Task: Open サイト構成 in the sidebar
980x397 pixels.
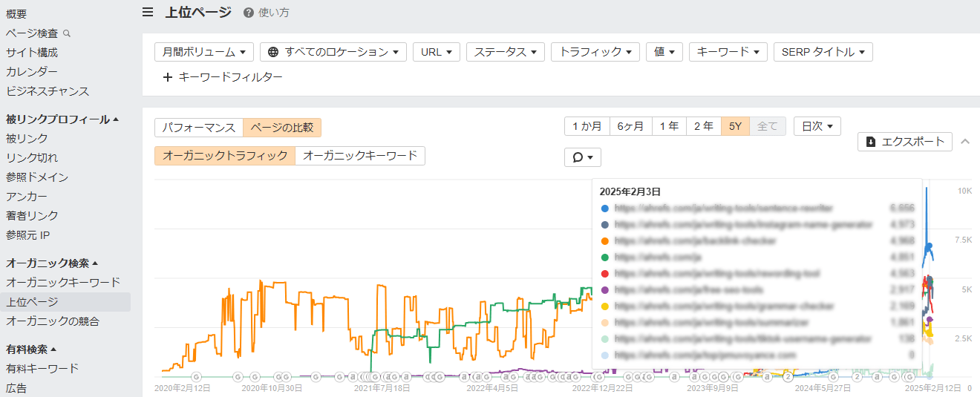Action: click(32, 53)
